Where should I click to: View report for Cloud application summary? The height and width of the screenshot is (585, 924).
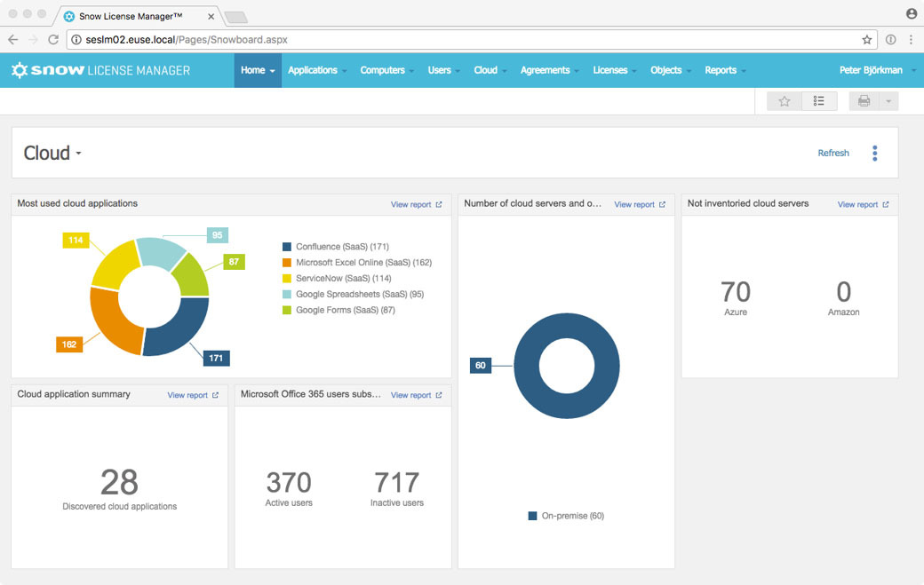pos(192,395)
